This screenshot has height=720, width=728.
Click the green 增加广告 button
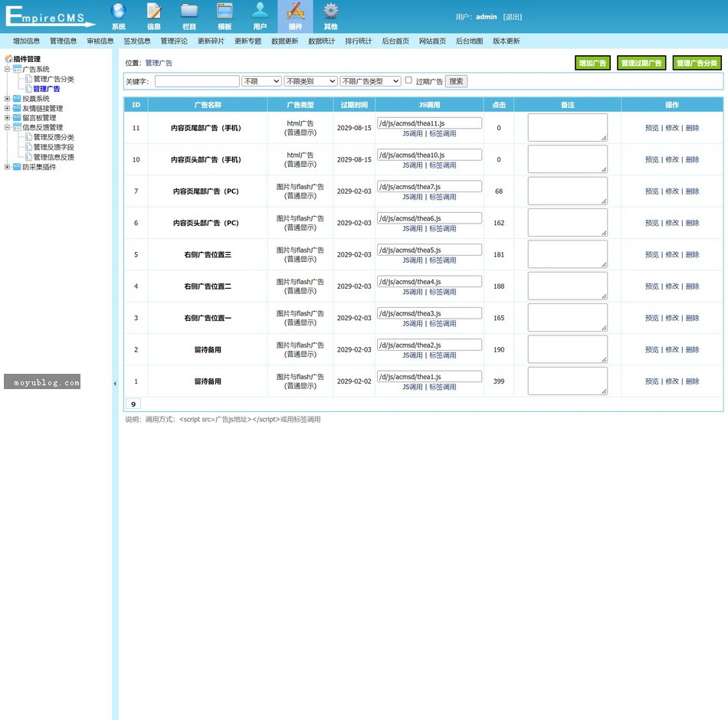592,63
